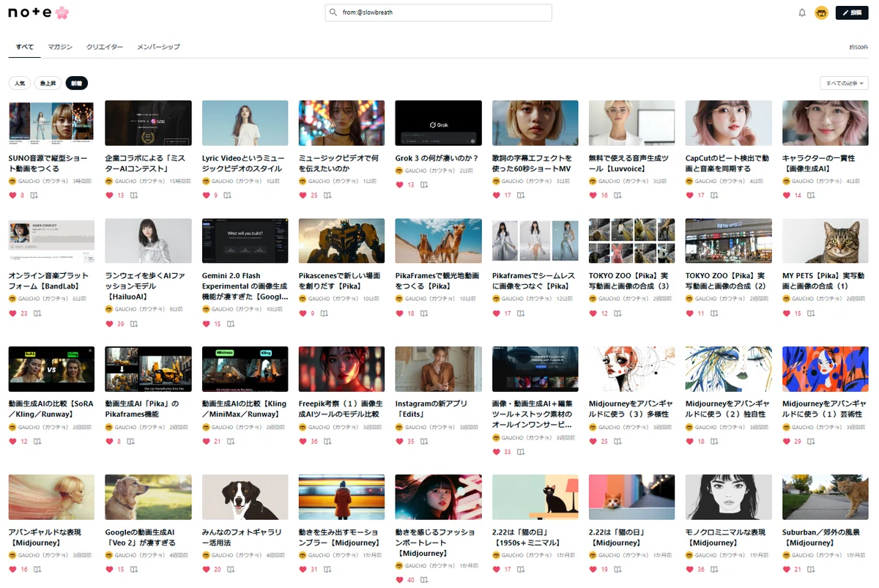This screenshot has width=879, height=588.
Task: Open the user profile avatar menu
Action: coord(821,12)
